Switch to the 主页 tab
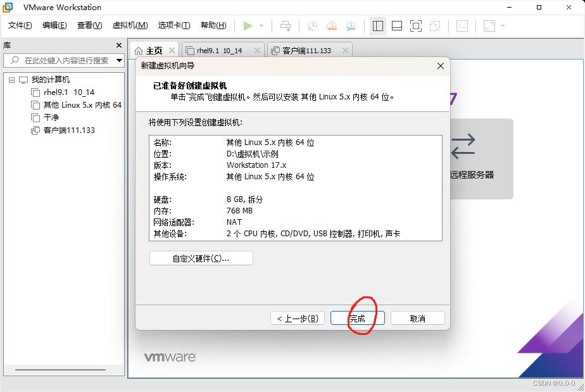 point(154,51)
